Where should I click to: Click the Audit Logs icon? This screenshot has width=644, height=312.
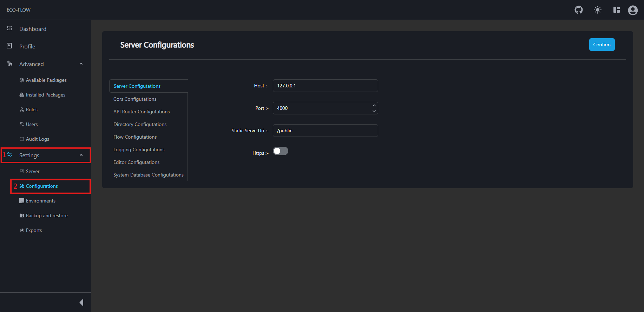coord(22,139)
